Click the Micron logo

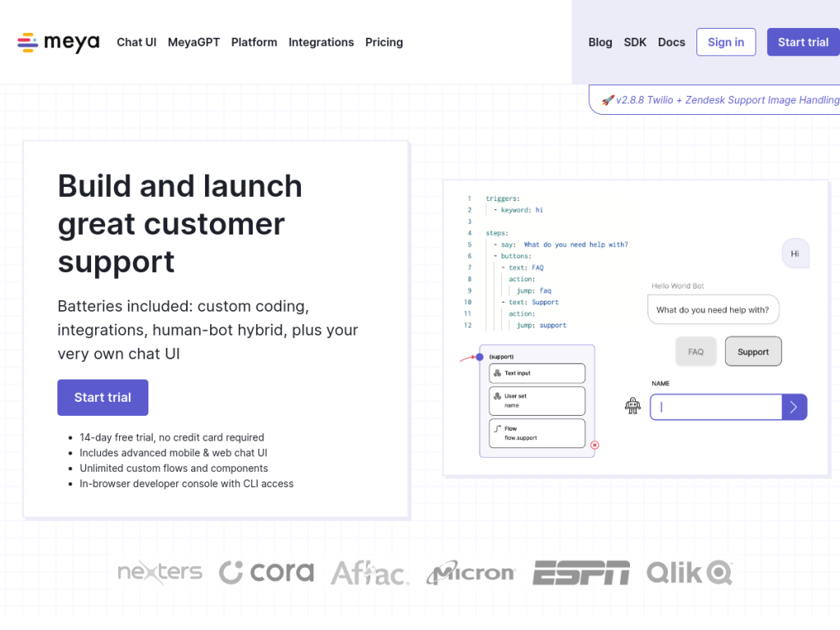[471, 572]
